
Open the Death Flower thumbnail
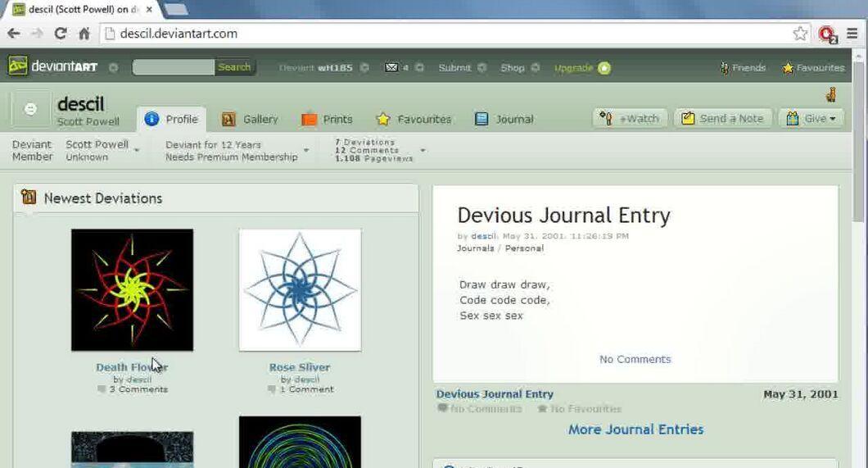[x=133, y=289]
